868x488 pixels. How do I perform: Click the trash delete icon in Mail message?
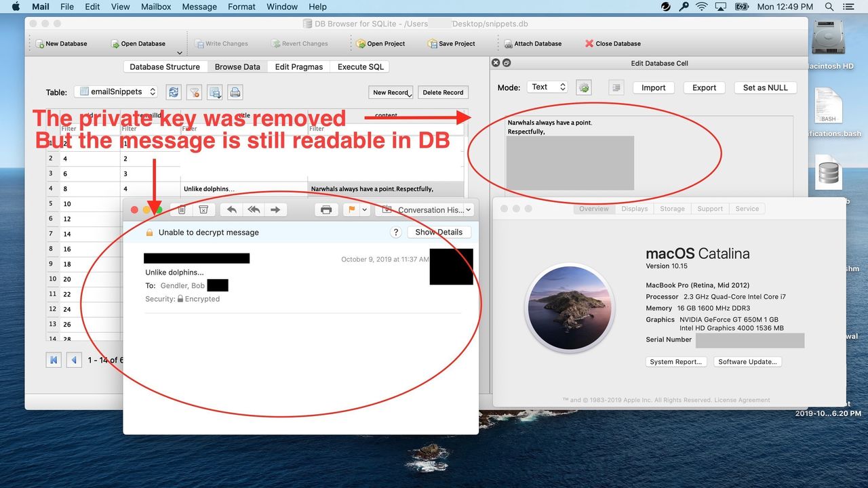pyautogui.click(x=182, y=209)
